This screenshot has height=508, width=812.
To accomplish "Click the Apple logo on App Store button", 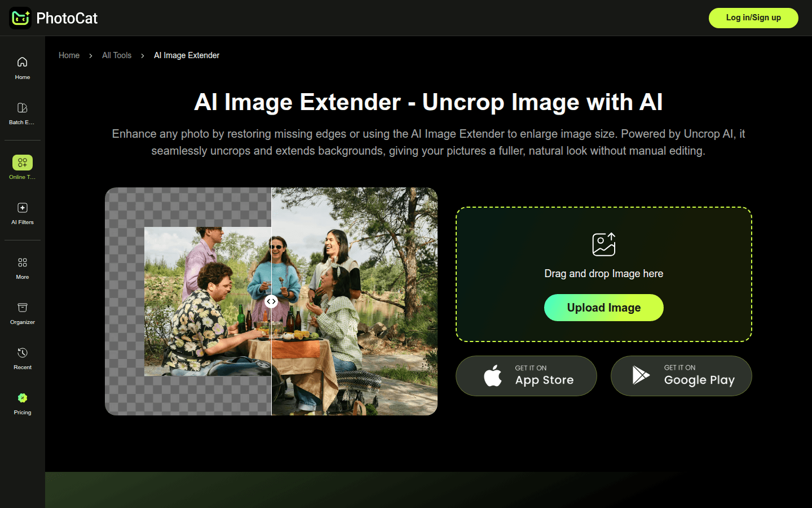I will (493, 376).
